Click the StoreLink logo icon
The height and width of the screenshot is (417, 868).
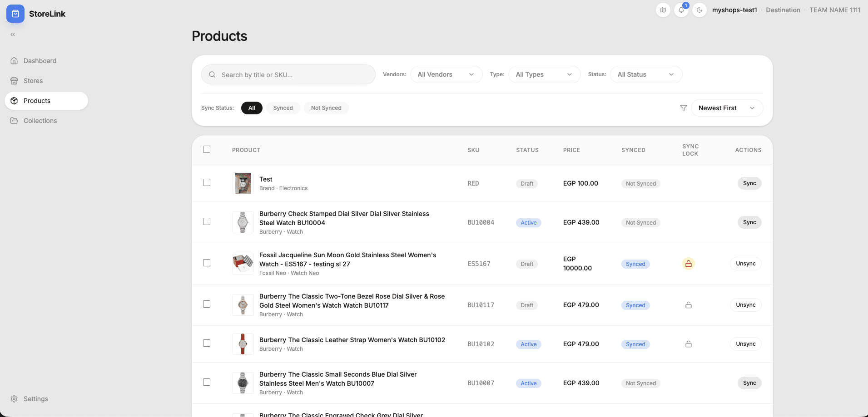point(15,14)
